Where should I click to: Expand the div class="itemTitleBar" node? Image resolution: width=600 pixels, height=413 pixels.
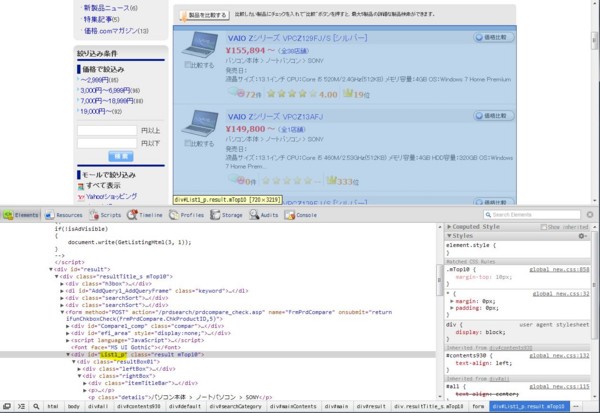[85, 383]
